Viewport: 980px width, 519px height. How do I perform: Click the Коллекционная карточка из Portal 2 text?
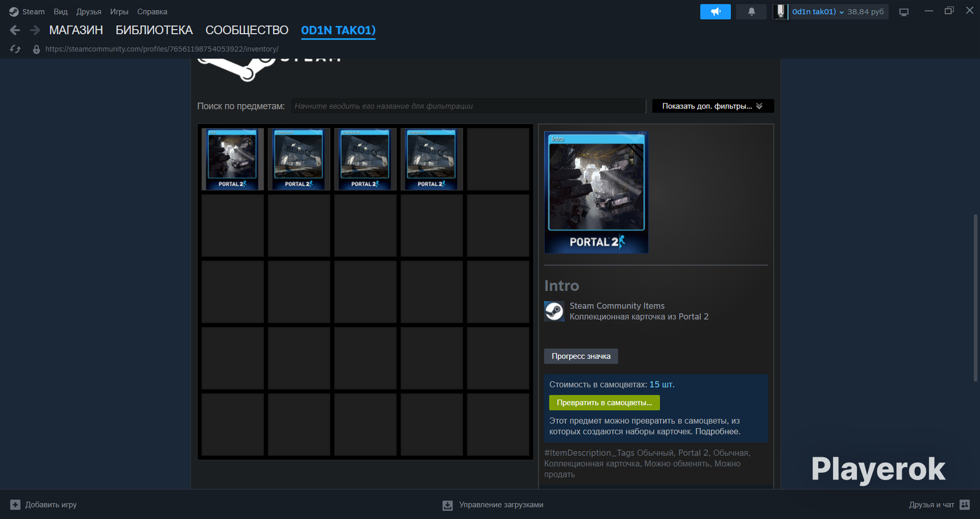point(639,317)
